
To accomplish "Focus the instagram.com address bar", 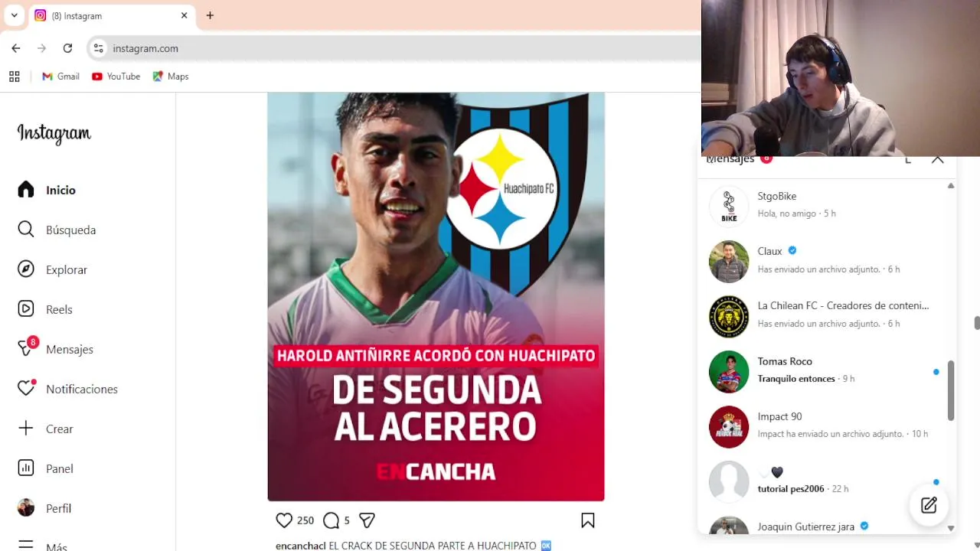I will click(x=398, y=48).
